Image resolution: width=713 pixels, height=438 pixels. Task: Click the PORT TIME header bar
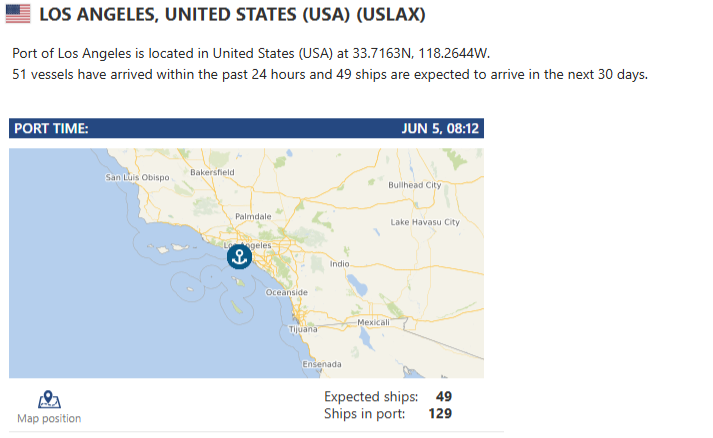coord(246,128)
